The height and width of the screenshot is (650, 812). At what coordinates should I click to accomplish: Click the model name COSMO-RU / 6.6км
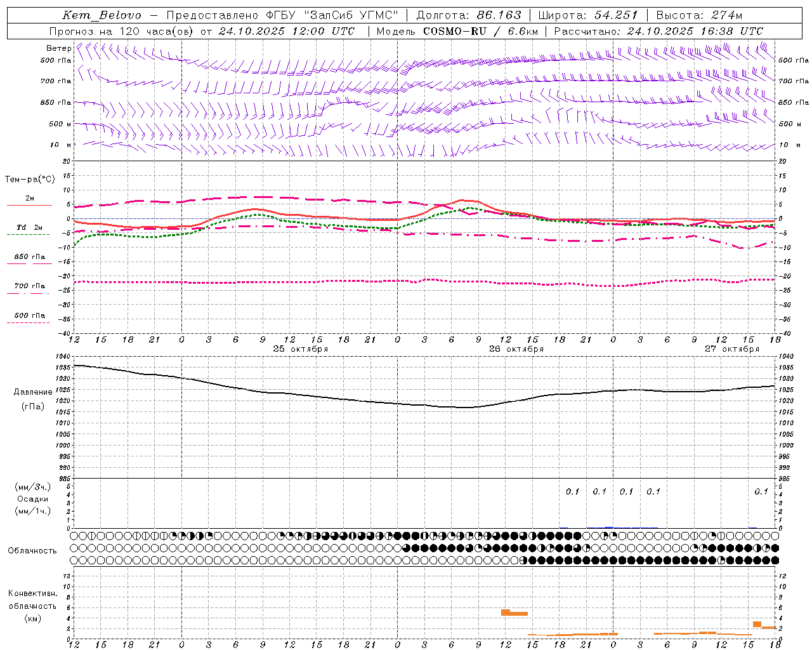pos(481,31)
